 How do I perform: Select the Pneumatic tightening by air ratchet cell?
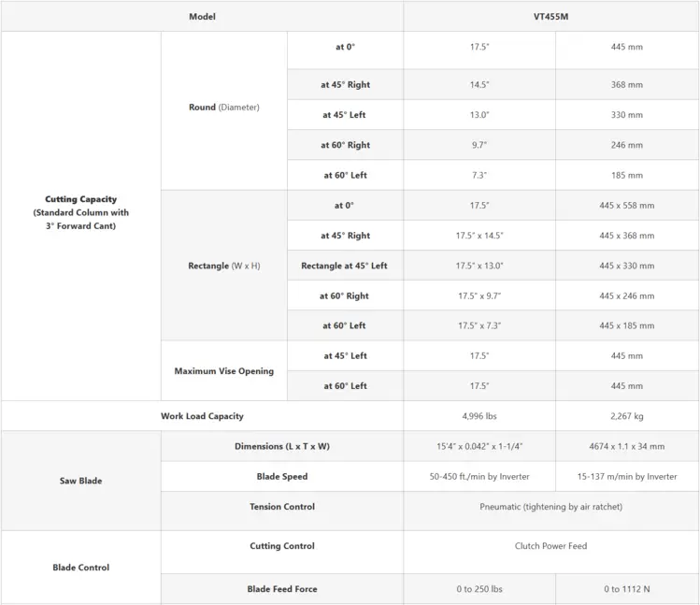[x=550, y=507]
